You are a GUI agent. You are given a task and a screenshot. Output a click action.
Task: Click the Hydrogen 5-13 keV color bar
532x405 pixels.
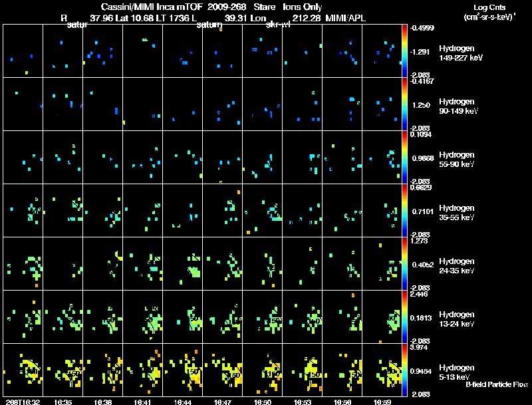pos(404,370)
